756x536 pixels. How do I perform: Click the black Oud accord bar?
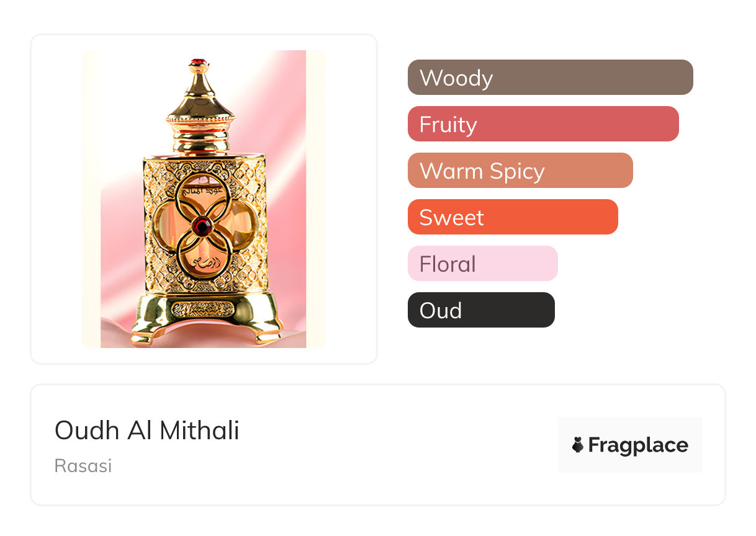tap(480, 310)
